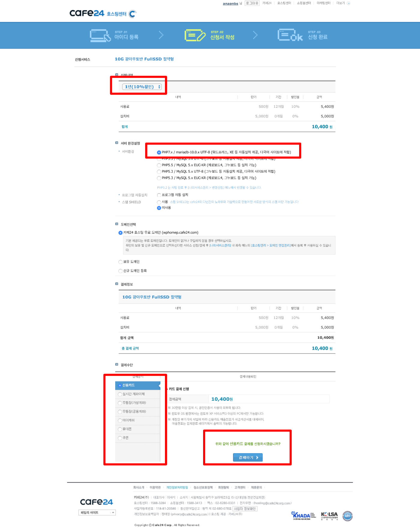This screenshot has width=420, height=528.
Task: Select PHP5.5 / MySQL 5.x EUC-KR option
Action: click(x=159, y=165)
